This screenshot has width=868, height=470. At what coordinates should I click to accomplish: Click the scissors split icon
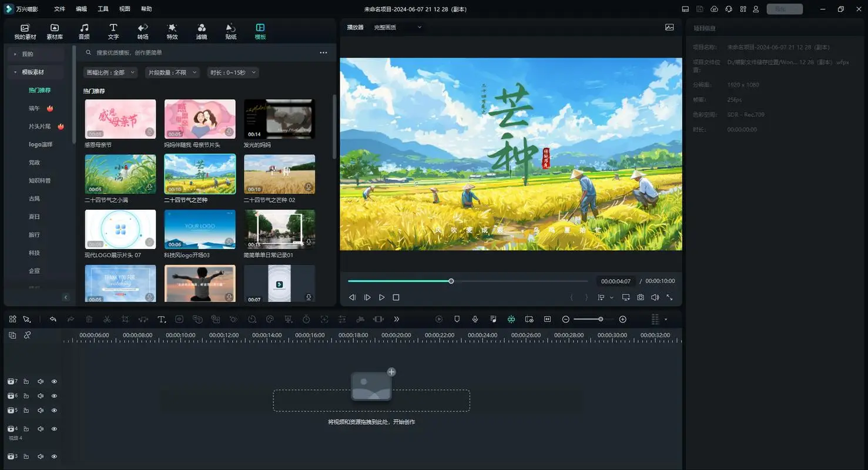coord(107,319)
